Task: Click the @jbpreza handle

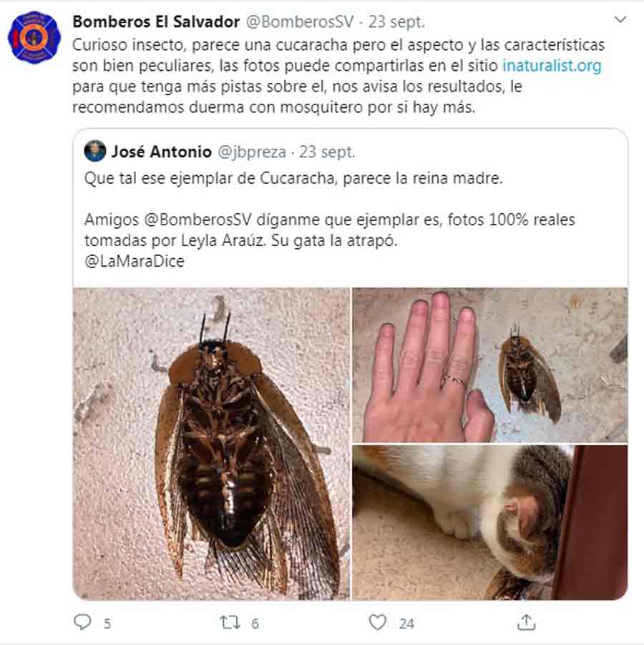Action: (x=251, y=152)
